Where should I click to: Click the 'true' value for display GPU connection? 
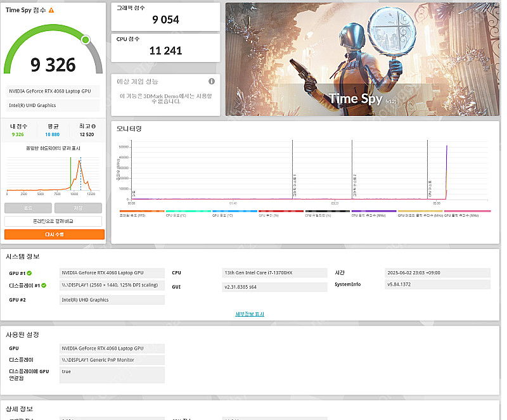click(112, 375)
